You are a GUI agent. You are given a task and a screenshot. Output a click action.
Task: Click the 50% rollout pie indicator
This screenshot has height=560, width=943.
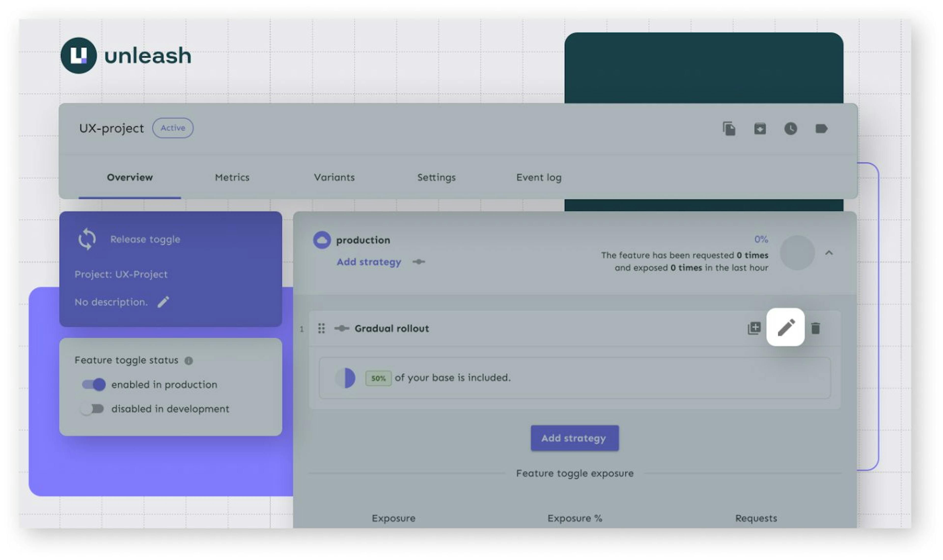click(345, 377)
